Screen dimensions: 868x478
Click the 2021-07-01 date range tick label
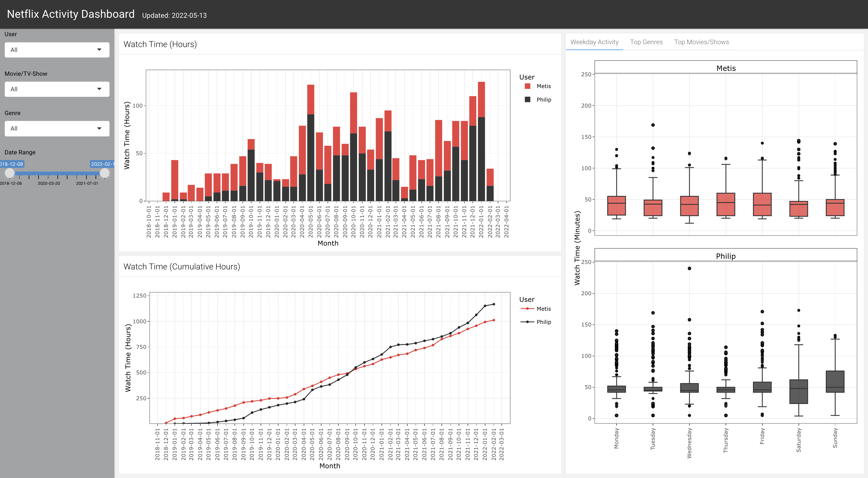pyautogui.click(x=87, y=184)
